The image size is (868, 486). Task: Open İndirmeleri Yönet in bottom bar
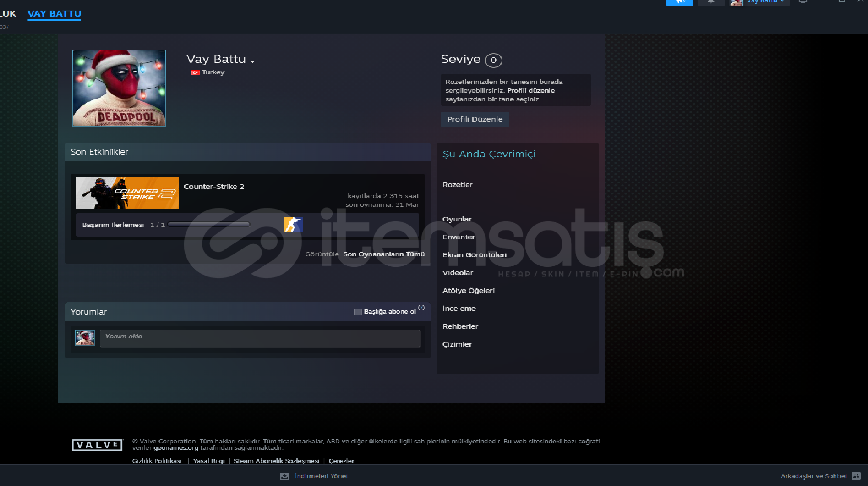pos(322,476)
